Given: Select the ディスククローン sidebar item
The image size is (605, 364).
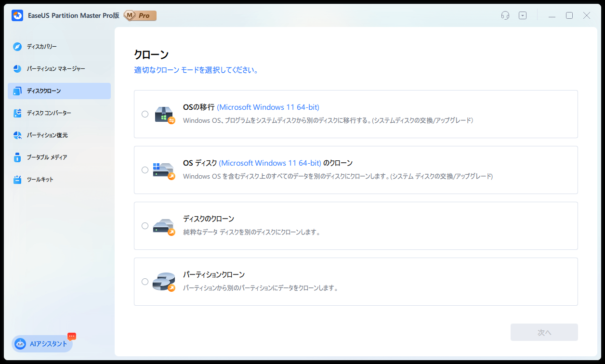Looking at the screenshot, I should 59,91.
